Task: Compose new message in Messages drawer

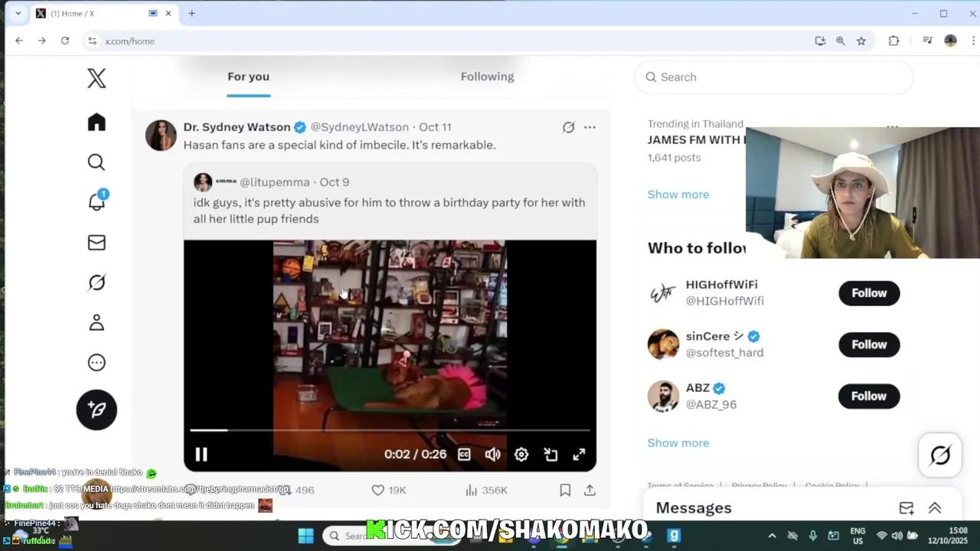Action: click(906, 508)
